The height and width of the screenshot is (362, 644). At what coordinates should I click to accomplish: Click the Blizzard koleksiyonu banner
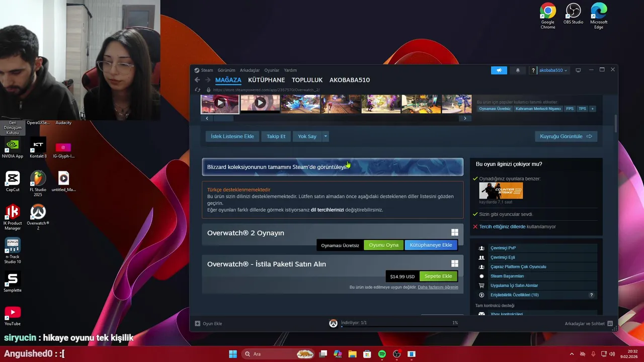click(x=333, y=167)
